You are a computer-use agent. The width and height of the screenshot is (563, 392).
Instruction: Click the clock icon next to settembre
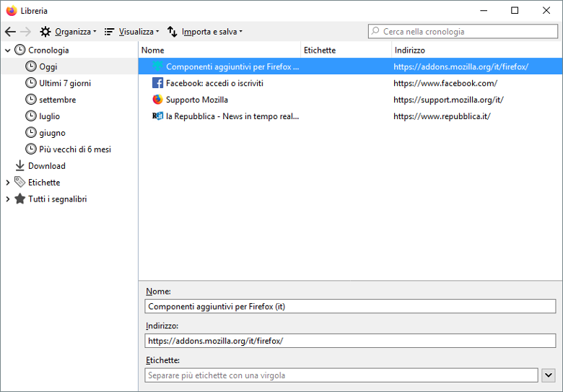click(31, 100)
